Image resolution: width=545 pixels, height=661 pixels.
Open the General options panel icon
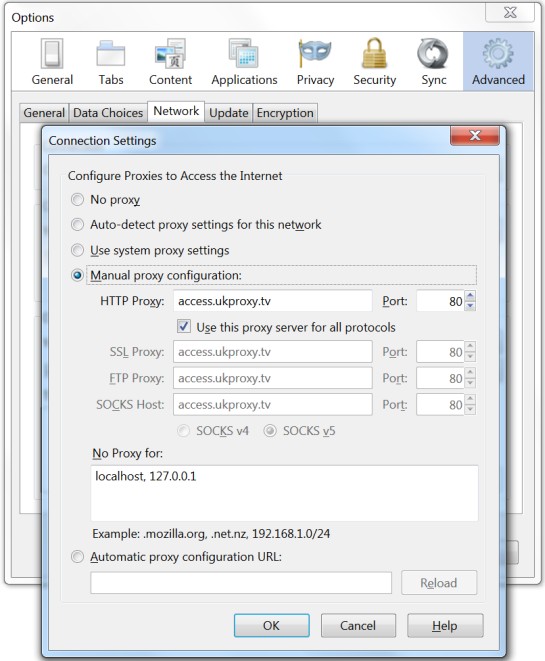coord(52,62)
